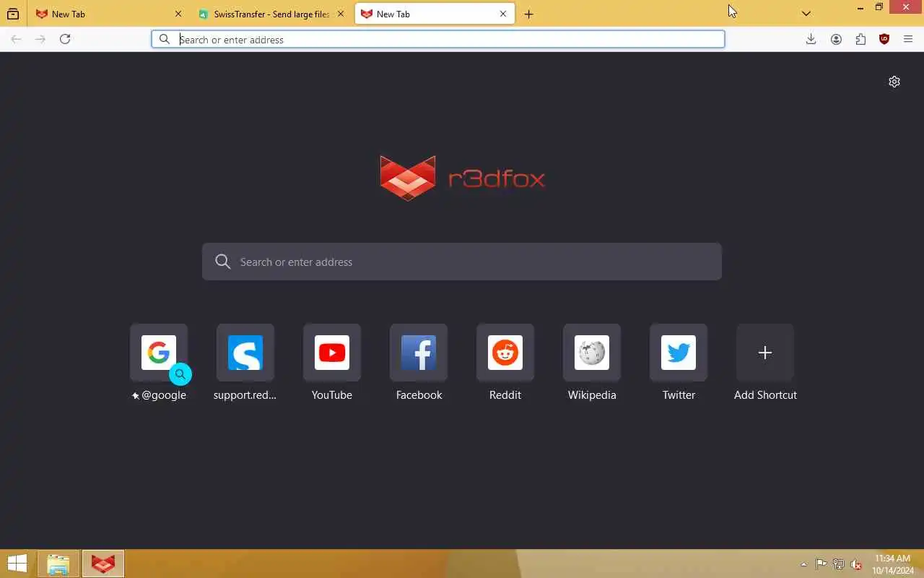
Task: Open the support.red... shortcut tile
Action: 245,363
